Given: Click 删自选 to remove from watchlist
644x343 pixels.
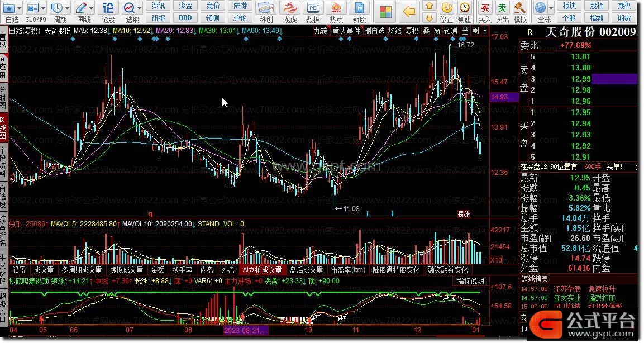Looking at the screenshot, I should (374, 31).
